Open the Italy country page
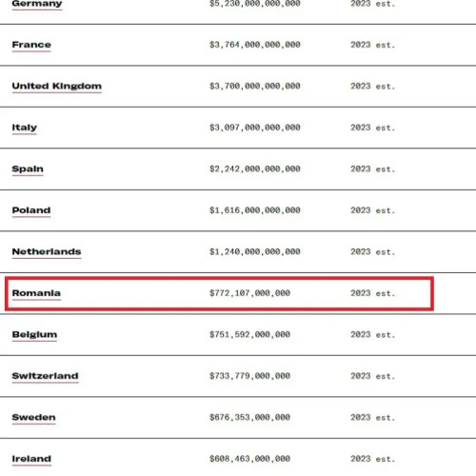Viewport: 476px width, 476px height. point(25,128)
